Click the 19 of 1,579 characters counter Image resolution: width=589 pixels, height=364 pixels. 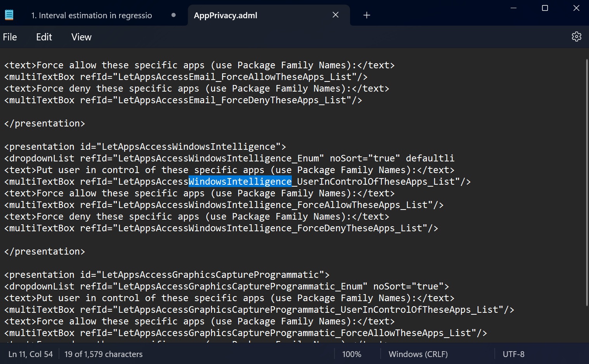[x=104, y=354]
